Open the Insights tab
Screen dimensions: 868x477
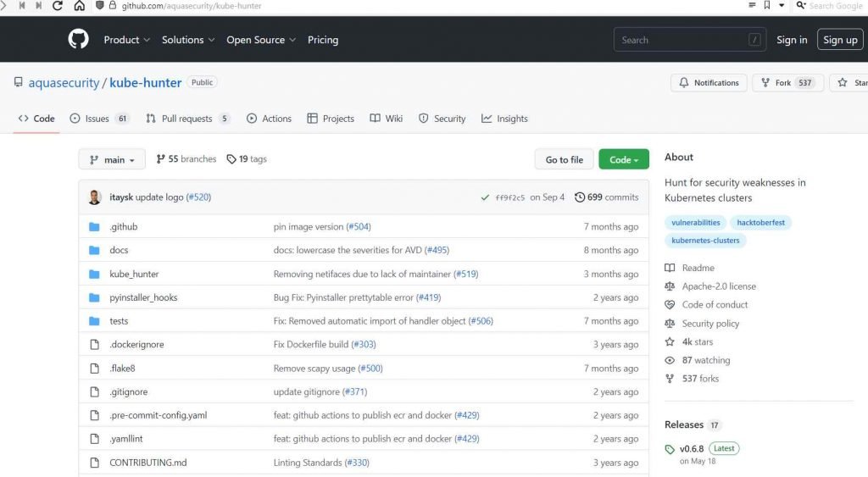[504, 119]
